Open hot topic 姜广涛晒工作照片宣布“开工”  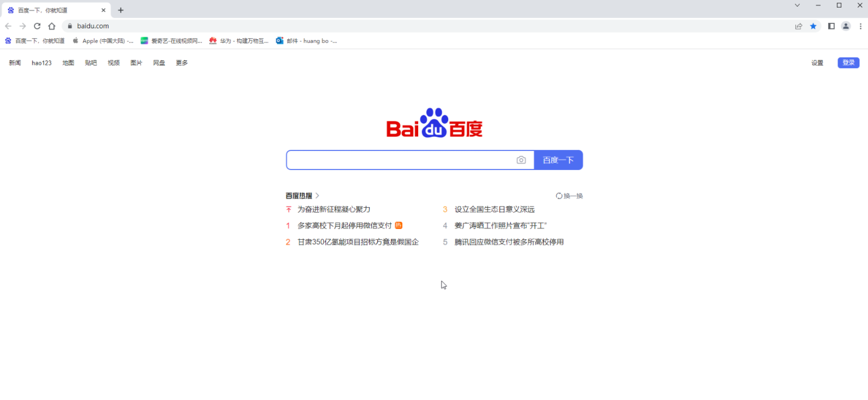pos(501,226)
